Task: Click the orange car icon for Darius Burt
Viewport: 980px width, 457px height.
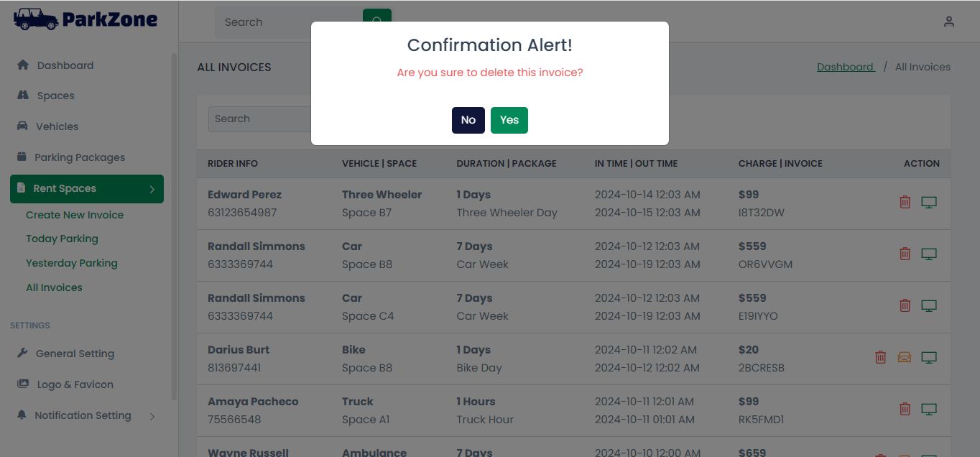Action: click(x=905, y=358)
